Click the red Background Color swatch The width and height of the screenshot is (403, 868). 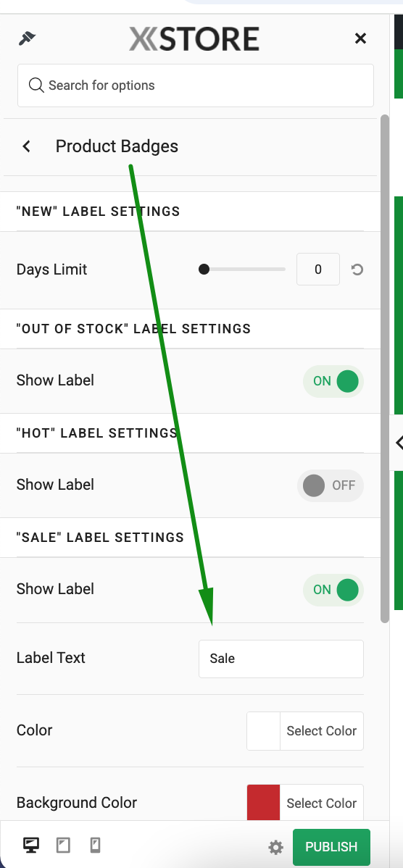point(264,803)
